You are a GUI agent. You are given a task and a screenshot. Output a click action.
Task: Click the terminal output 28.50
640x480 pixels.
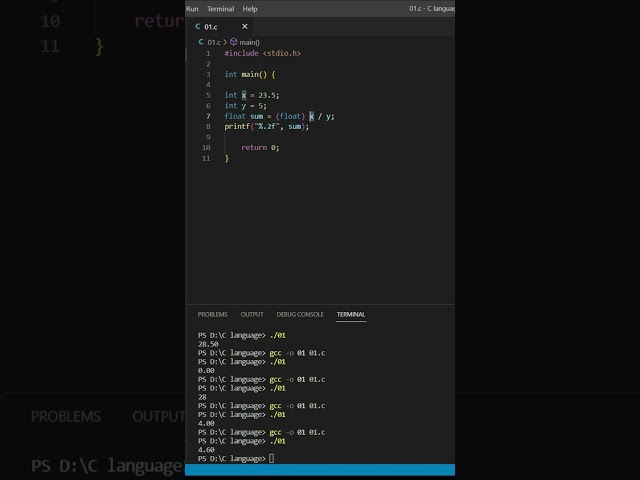[208, 344]
